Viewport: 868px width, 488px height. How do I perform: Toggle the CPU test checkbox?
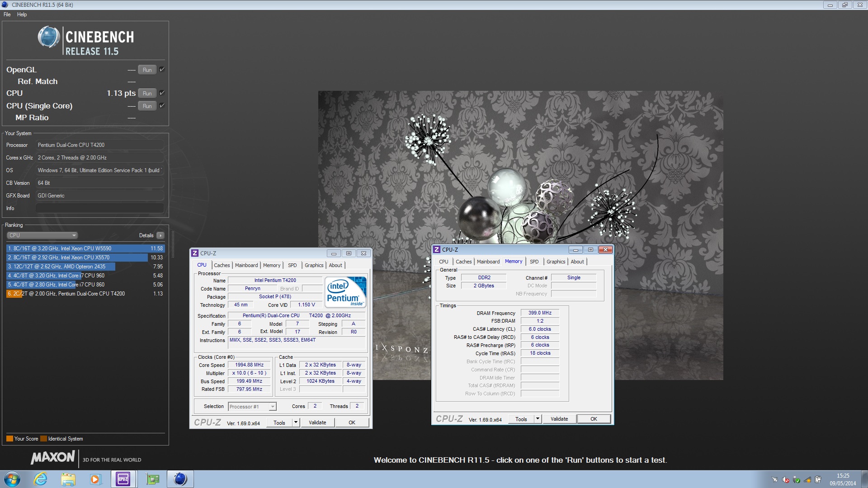[162, 93]
